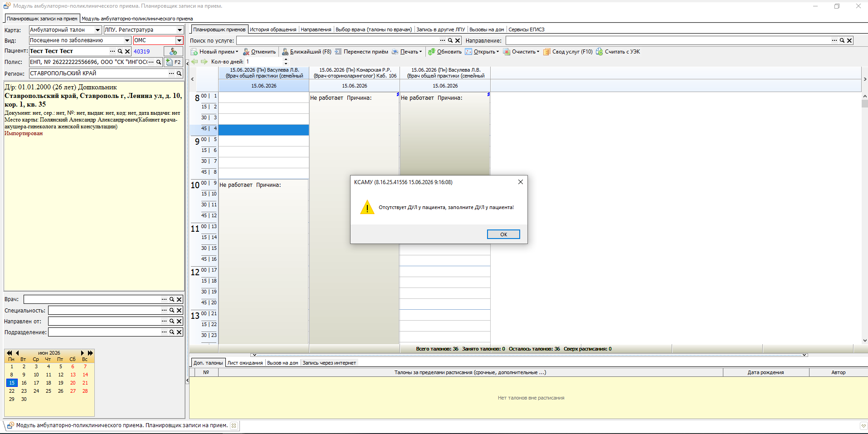The image size is (868, 434).
Task: Click Ближайший (F8) toolbar icon
Action: pyautogui.click(x=285, y=52)
